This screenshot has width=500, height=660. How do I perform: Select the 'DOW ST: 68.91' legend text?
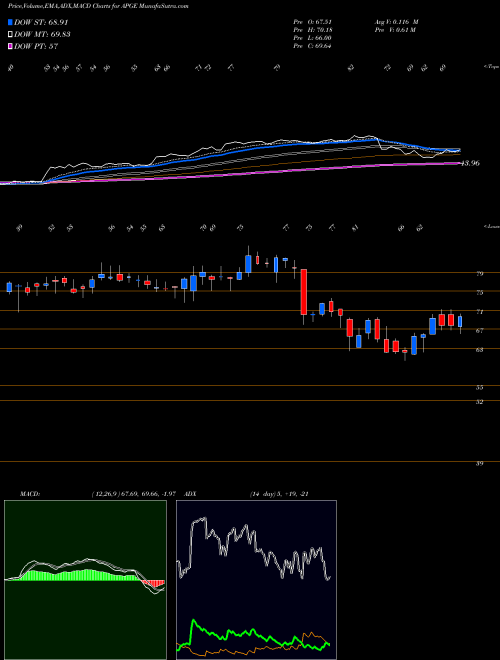[41, 22]
